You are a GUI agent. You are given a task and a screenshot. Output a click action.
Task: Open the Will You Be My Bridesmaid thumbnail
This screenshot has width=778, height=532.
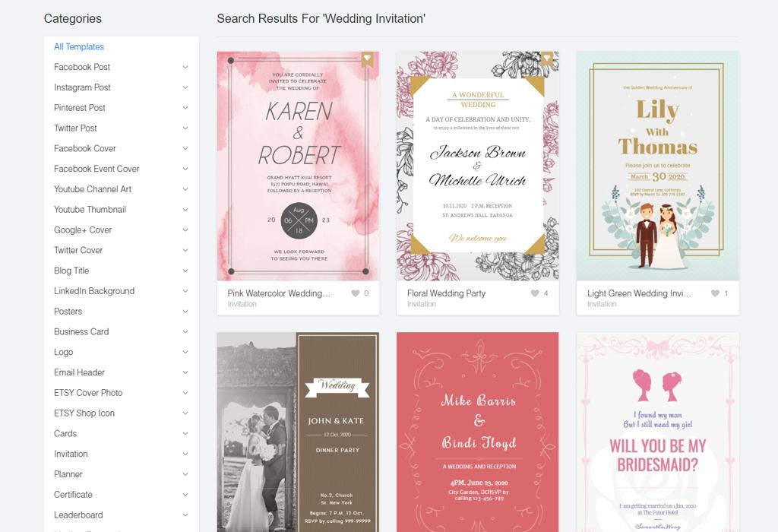pyautogui.click(x=658, y=432)
